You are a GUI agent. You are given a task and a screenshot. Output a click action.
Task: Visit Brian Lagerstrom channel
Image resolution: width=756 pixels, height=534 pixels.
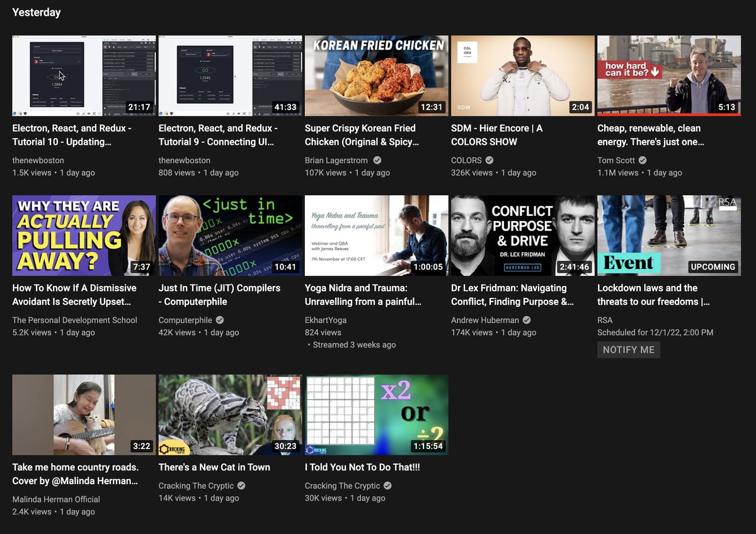click(336, 160)
